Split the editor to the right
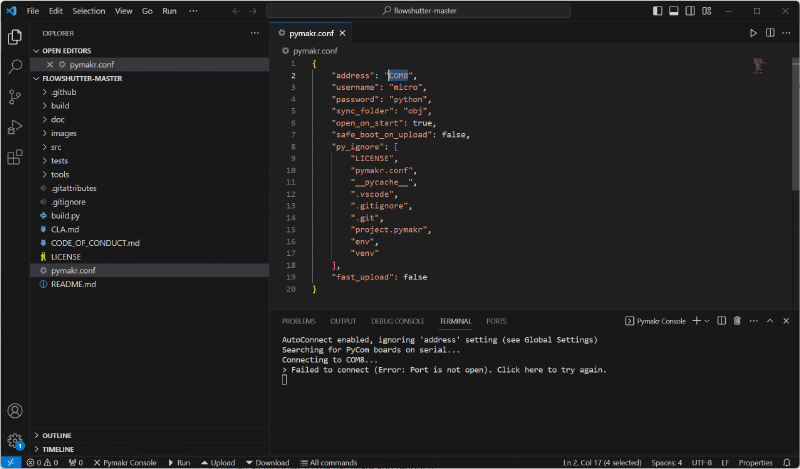Viewport: 800px width, 469px height. pyautogui.click(x=770, y=33)
